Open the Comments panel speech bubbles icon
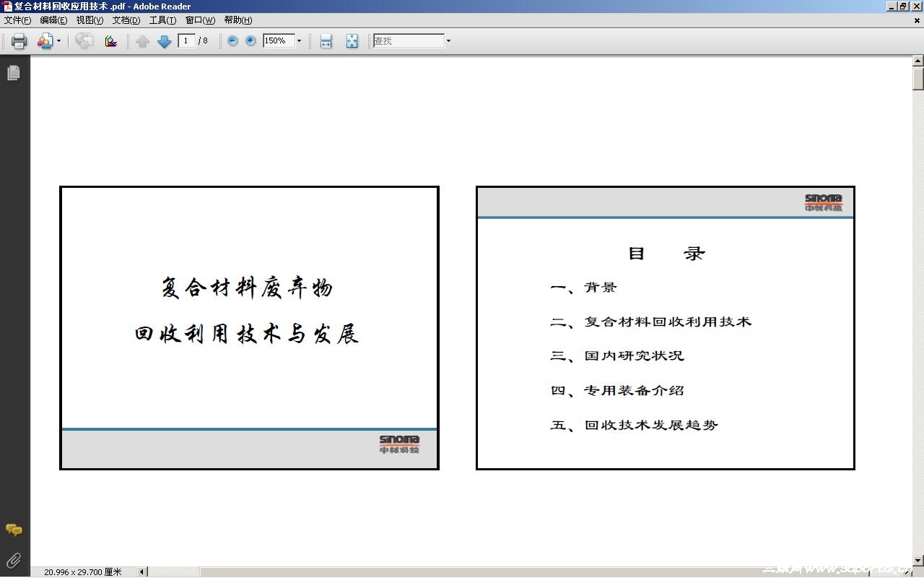 14,530
